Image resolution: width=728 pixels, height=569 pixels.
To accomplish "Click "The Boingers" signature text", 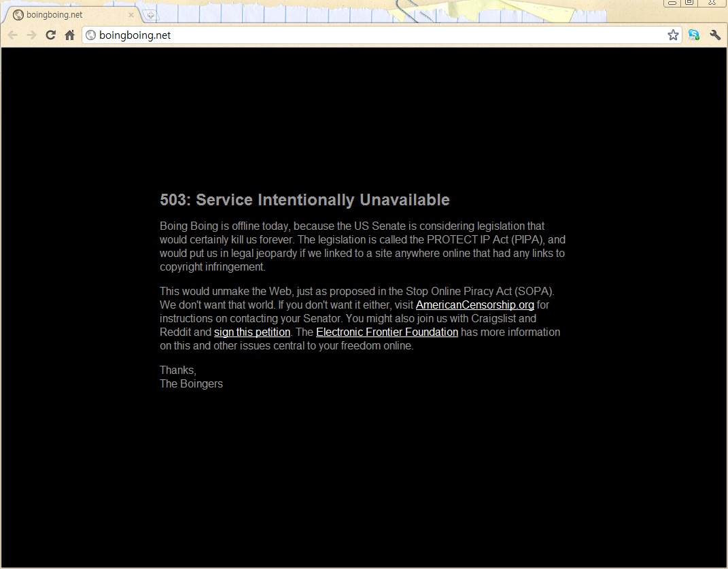I will 191,384.
